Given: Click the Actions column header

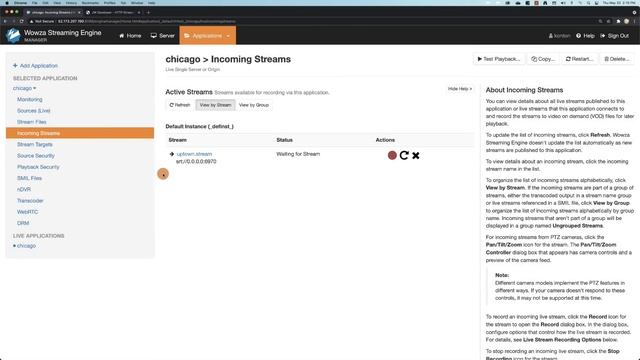Looking at the screenshot, I should click(385, 140).
